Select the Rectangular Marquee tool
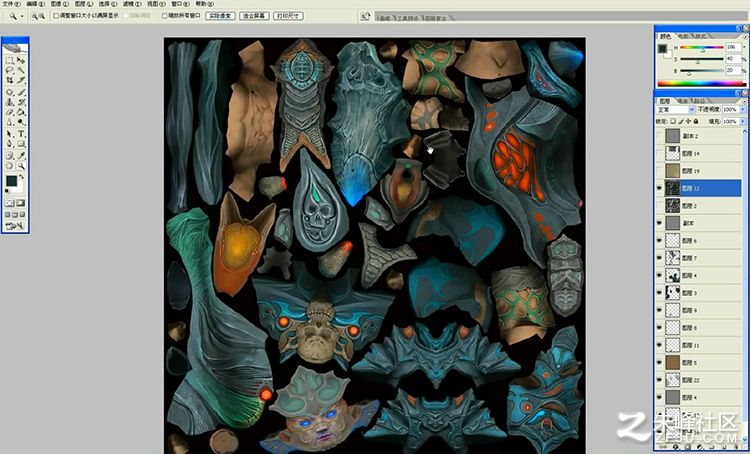The width and height of the screenshot is (750, 454). (x=10, y=60)
